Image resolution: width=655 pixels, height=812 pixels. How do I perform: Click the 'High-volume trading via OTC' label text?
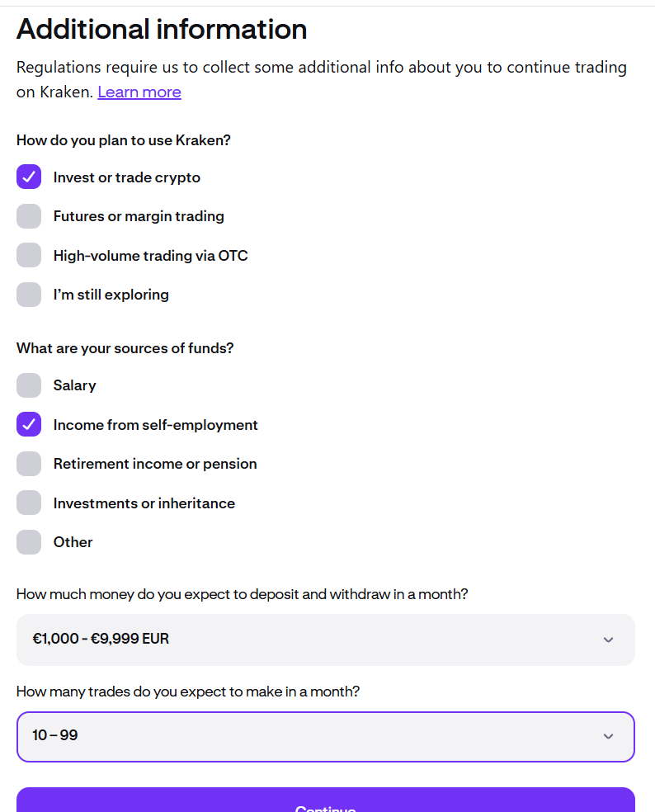[x=150, y=256]
